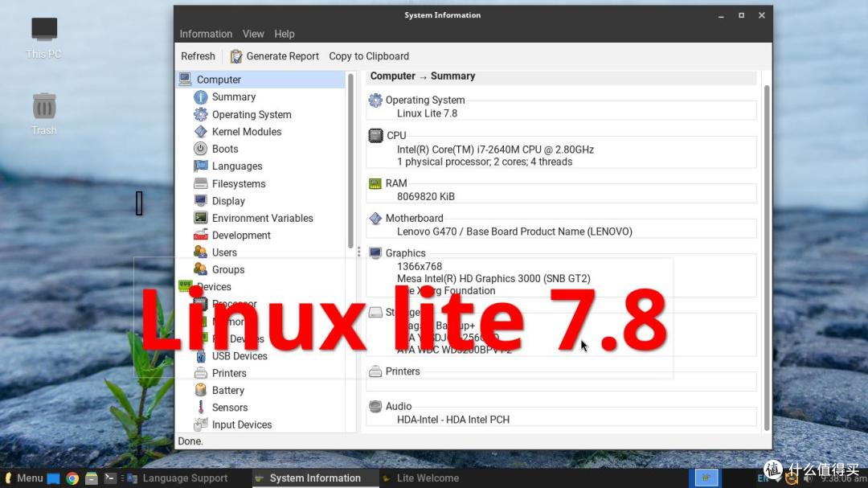Click the Environment Variables terminal icon
Viewport: 868px width, 488px height.
point(200,218)
